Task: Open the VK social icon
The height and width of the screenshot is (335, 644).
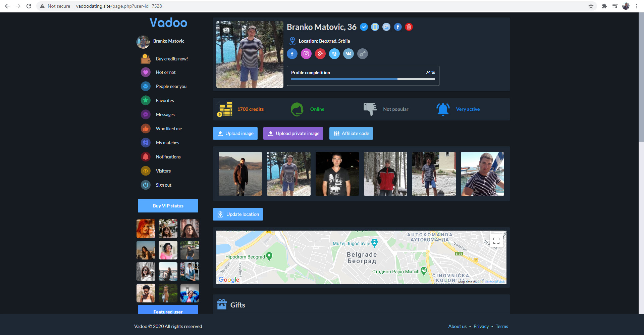Action: 348,54
